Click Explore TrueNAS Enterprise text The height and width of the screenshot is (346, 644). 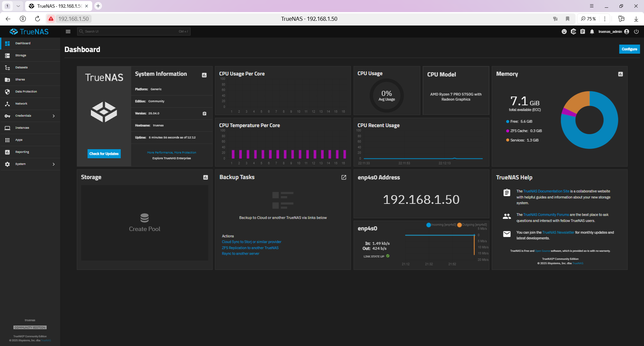tap(172, 158)
